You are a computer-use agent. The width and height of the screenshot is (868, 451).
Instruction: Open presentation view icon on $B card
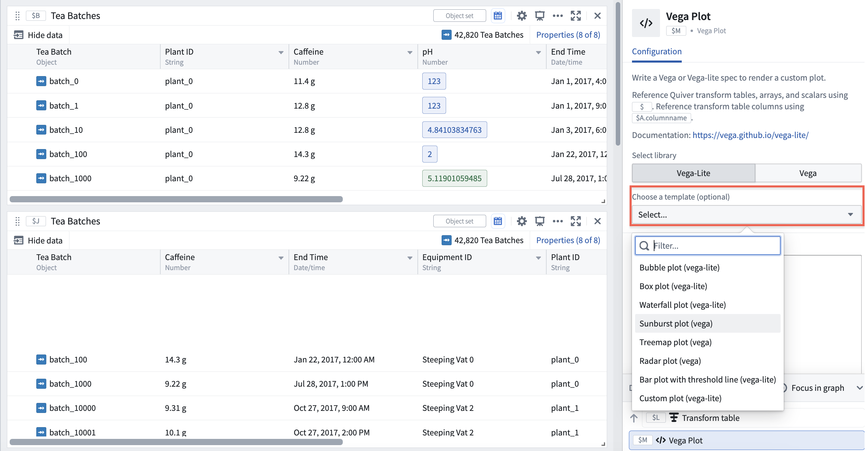coord(539,16)
